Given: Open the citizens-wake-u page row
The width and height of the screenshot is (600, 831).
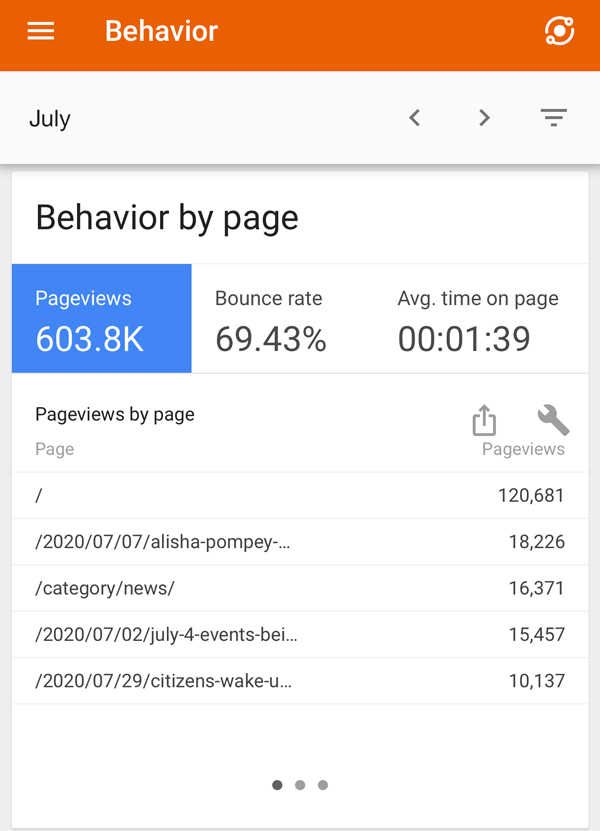Looking at the screenshot, I should pyautogui.click(x=300, y=681).
